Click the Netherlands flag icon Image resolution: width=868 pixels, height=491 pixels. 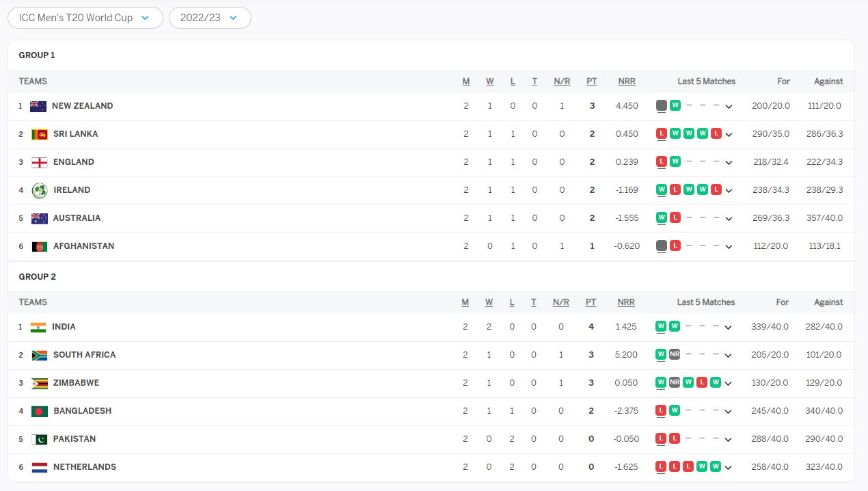coord(40,467)
